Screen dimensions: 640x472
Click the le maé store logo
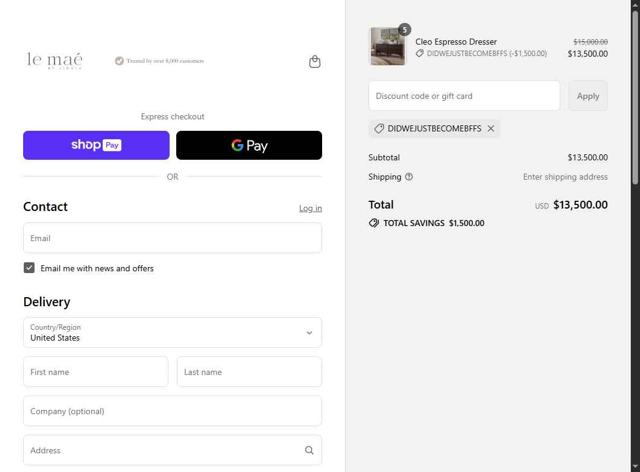(55, 61)
